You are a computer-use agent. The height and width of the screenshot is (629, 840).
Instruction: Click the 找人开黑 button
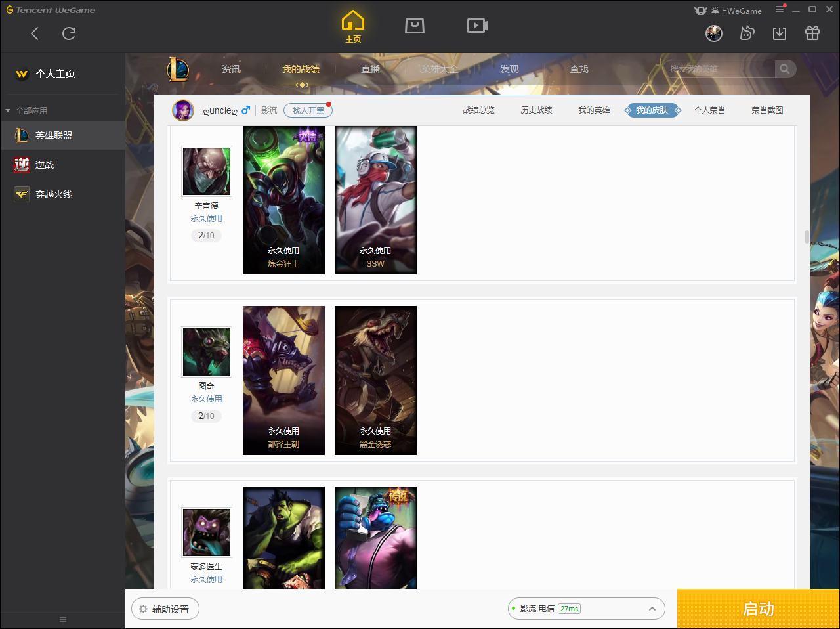pyautogui.click(x=308, y=110)
